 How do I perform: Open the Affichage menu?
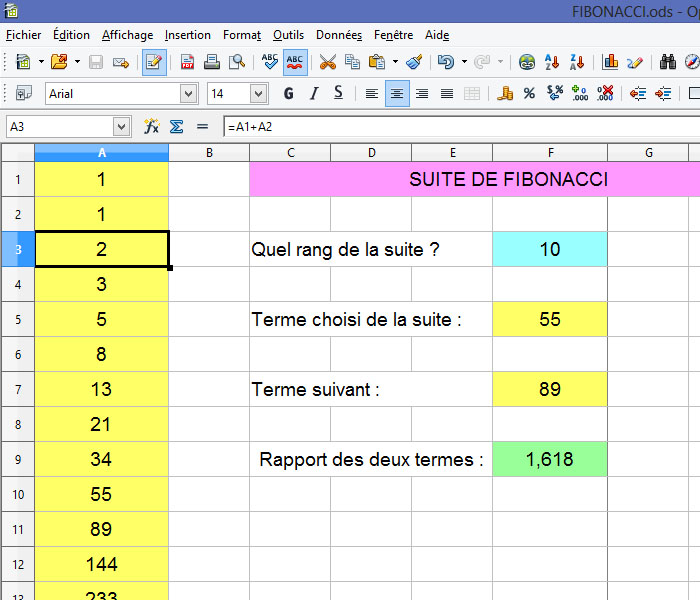[x=127, y=35]
